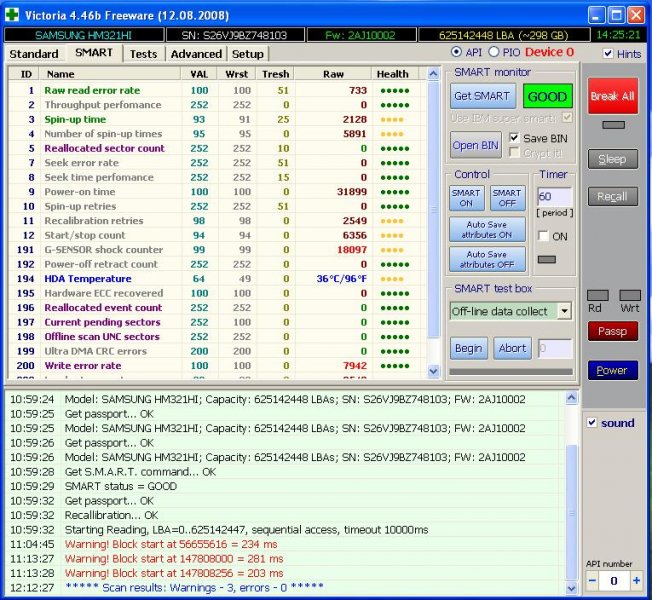Select the PIO radio button
652x600 pixels.
494,52
